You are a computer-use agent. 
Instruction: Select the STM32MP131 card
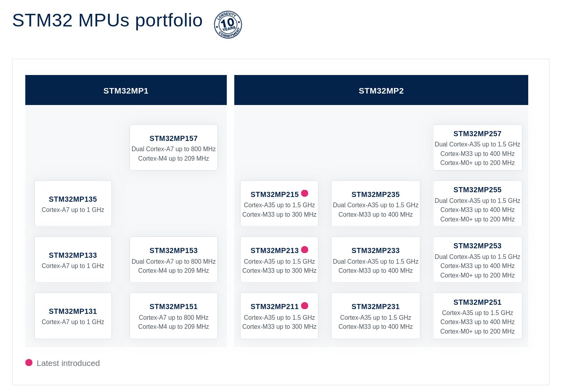click(73, 316)
